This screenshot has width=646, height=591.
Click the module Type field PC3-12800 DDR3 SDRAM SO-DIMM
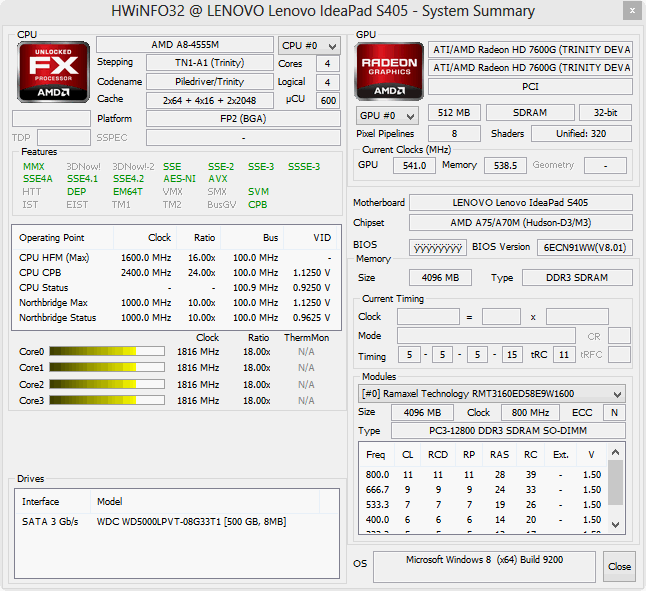[x=508, y=430]
